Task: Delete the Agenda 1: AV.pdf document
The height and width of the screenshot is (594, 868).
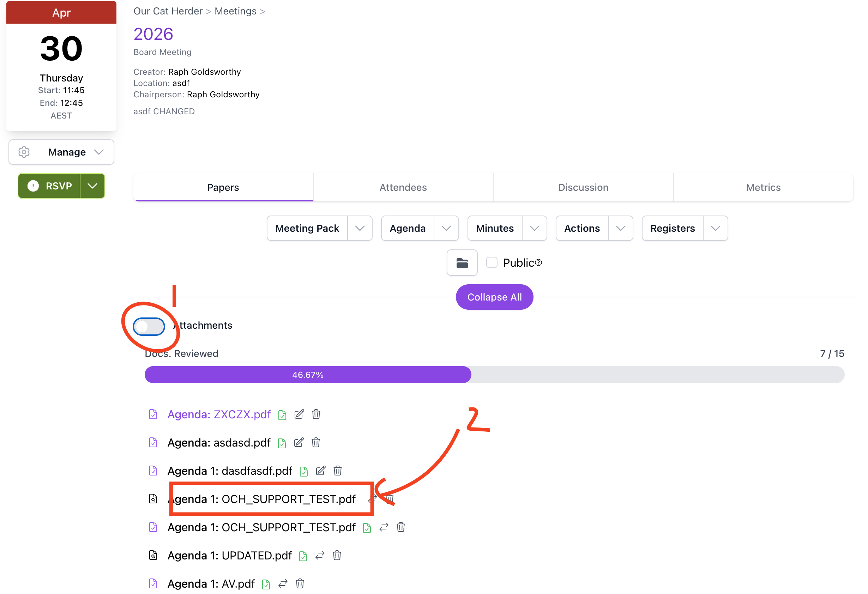Action: [300, 583]
